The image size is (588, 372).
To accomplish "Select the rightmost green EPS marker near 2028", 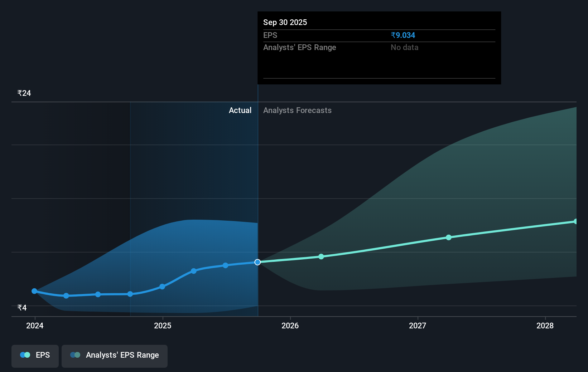I will point(575,222).
